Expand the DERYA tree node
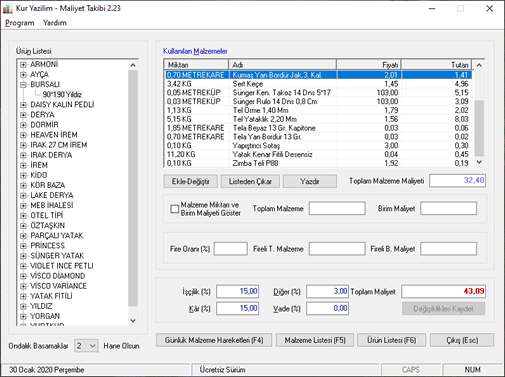This screenshot has height=377, width=505. tap(23, 115)
